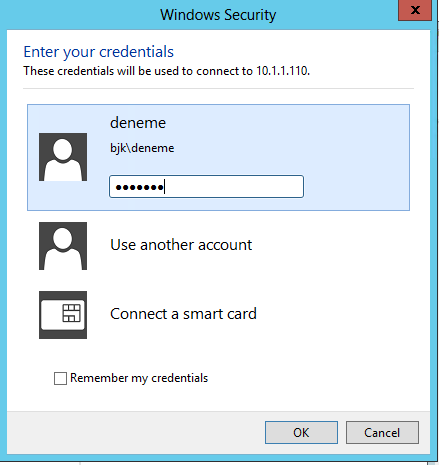The image size is (439, 465).
Task: Click the chip graphic on the smart card
Action: point(71,313)
